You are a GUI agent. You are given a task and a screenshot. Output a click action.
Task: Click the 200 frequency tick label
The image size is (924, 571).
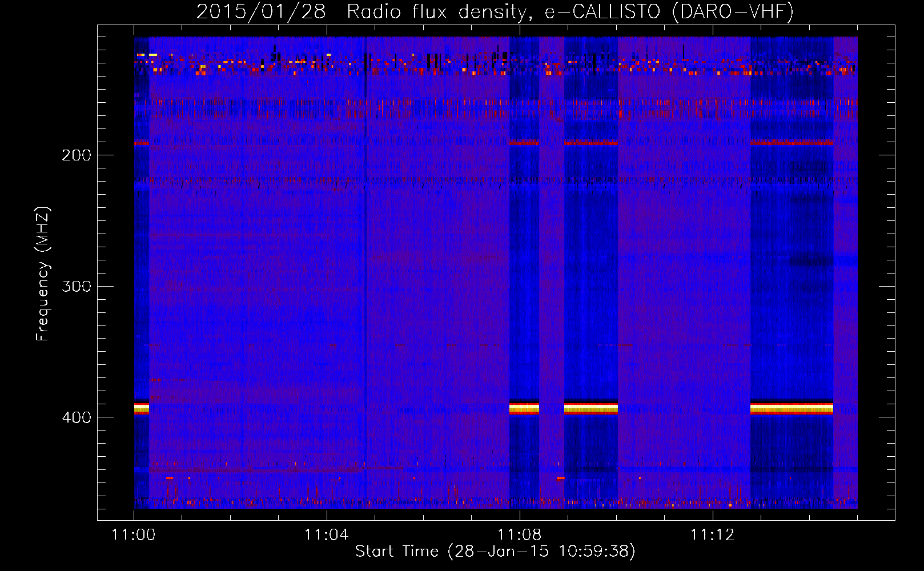coord(77,155)
